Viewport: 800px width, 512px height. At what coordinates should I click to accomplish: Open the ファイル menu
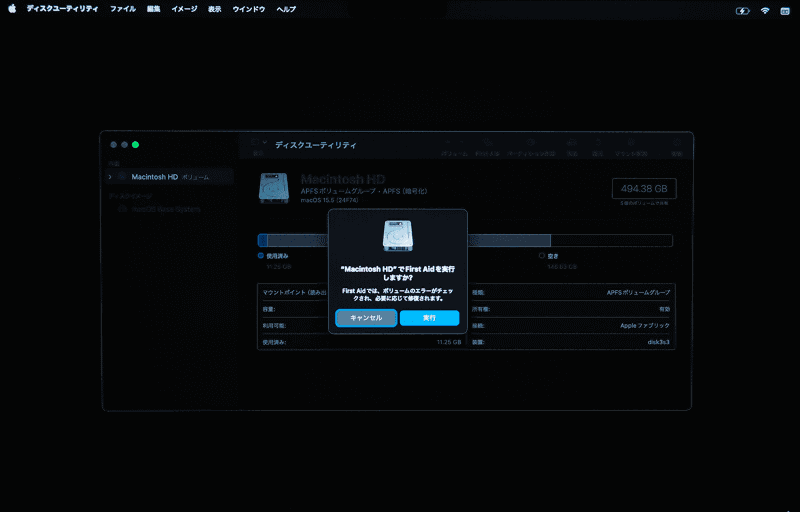point(123,9)
